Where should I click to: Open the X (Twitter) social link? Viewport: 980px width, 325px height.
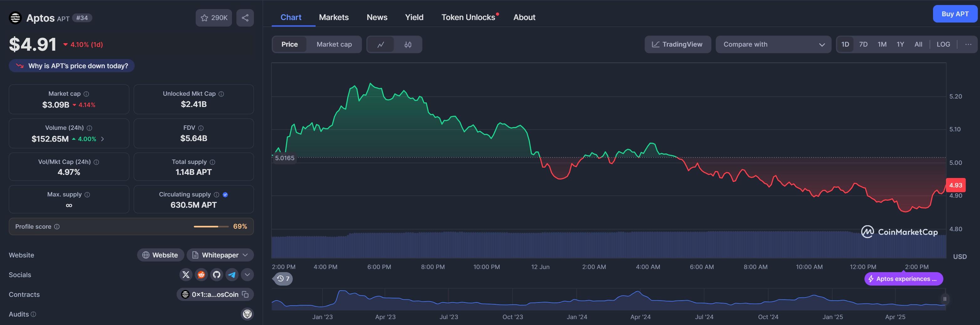tap(186, 275)
